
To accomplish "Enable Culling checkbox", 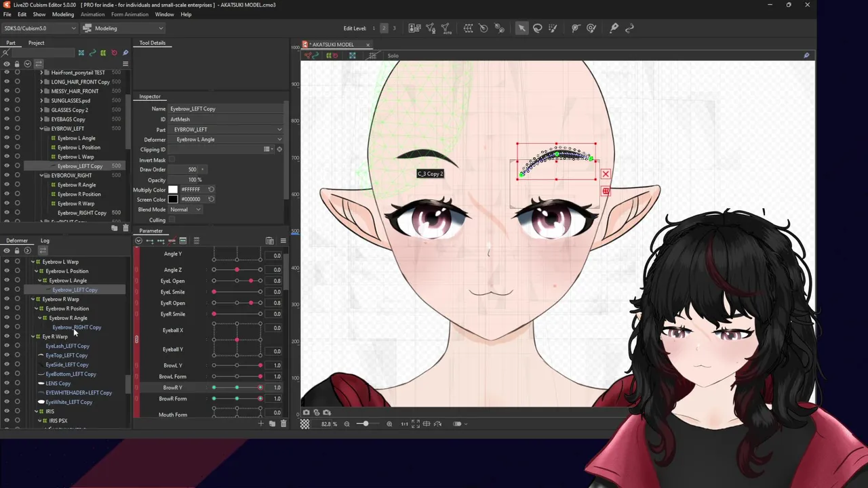I will coord(172,220).
